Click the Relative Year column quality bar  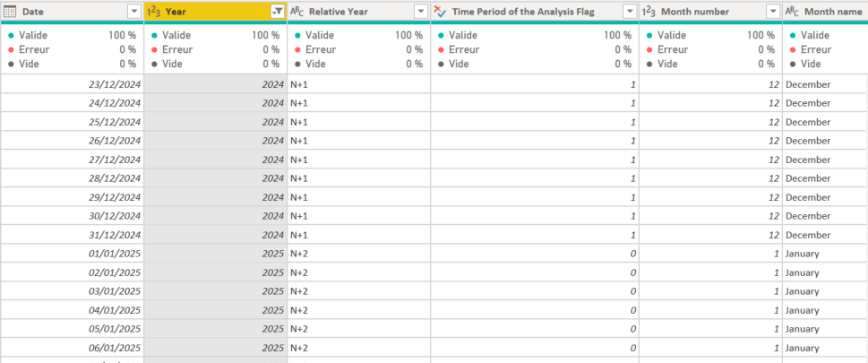pyautogui.click(x=358, y=22)
